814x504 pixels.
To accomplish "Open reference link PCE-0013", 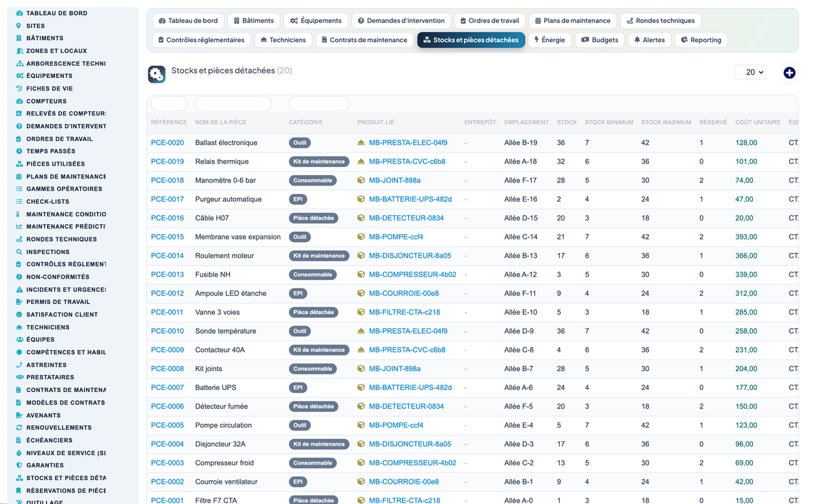I will pyautogui.click(x=167, y=275).
